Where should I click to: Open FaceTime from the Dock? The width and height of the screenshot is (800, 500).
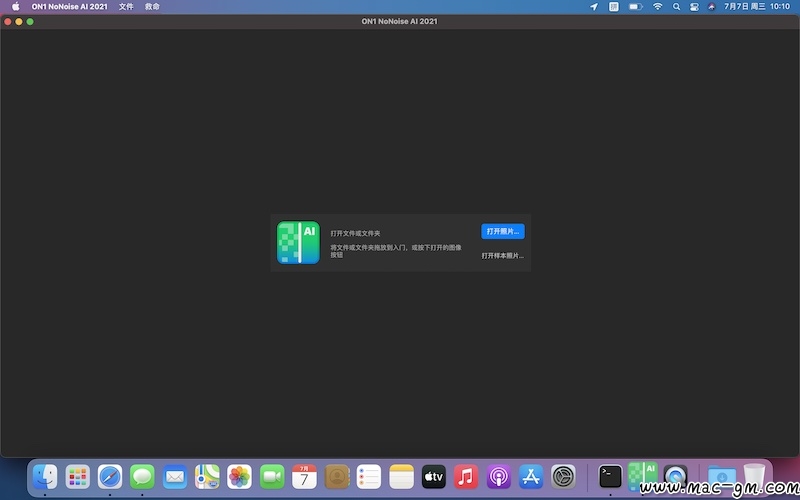click(x=272, y=477)
